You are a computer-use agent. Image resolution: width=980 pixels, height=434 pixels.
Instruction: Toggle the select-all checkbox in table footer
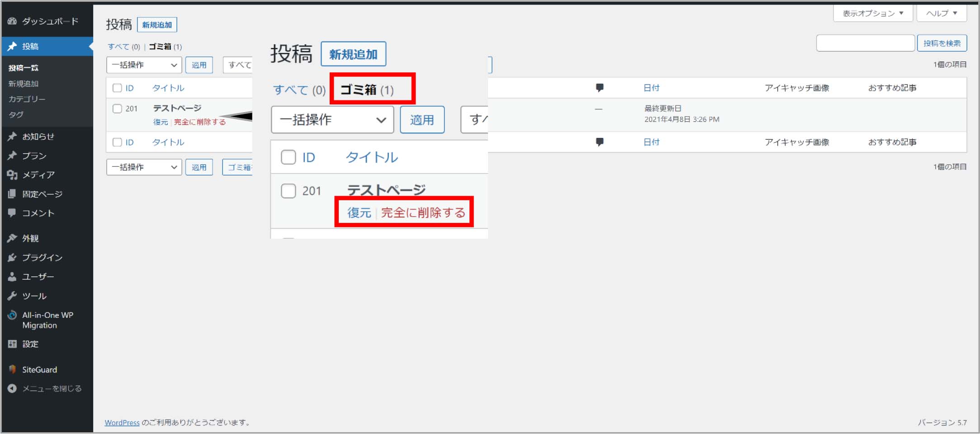pos(117,142)
